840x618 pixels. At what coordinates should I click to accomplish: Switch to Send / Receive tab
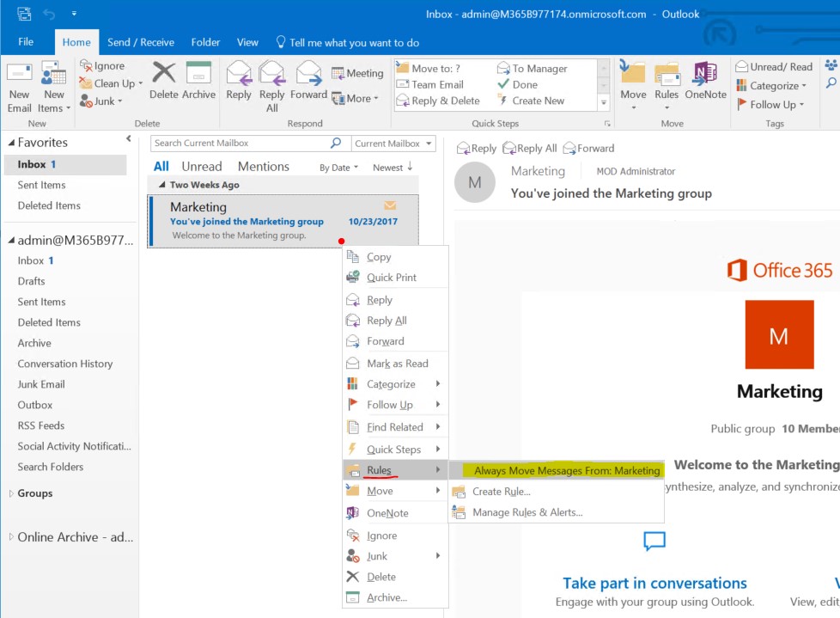(140, 42)
